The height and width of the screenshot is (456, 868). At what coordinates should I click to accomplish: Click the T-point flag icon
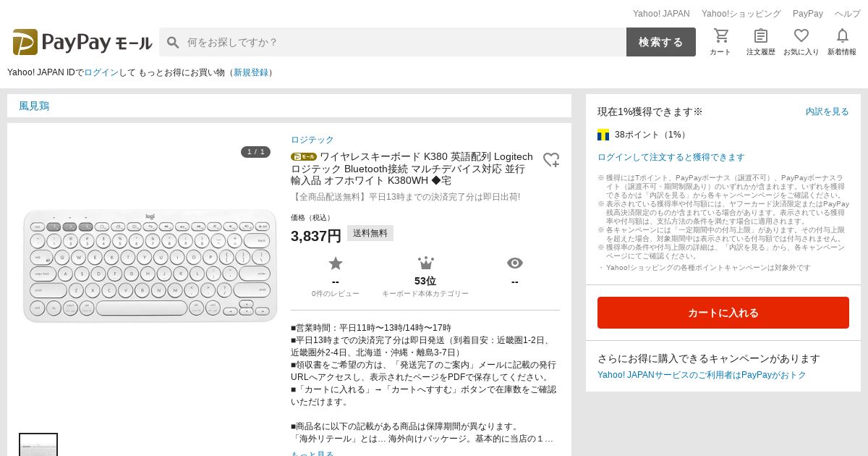[x=603, y=135]
